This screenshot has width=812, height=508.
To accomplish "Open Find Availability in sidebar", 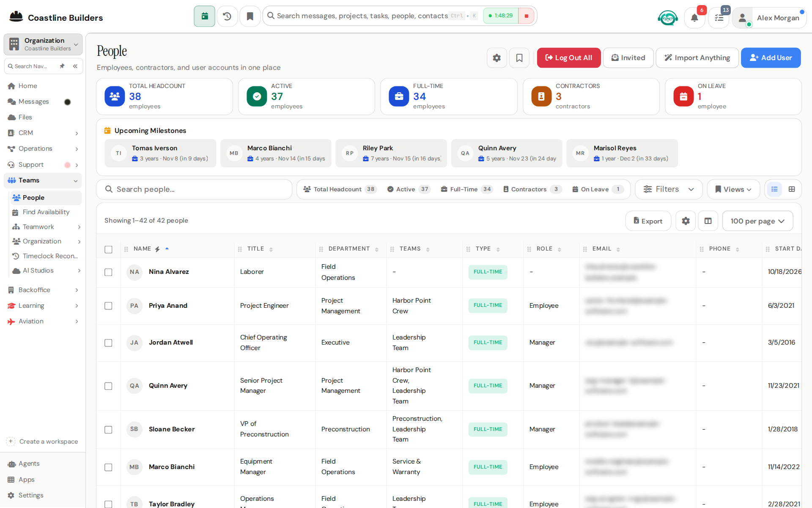I will [46, 212].
